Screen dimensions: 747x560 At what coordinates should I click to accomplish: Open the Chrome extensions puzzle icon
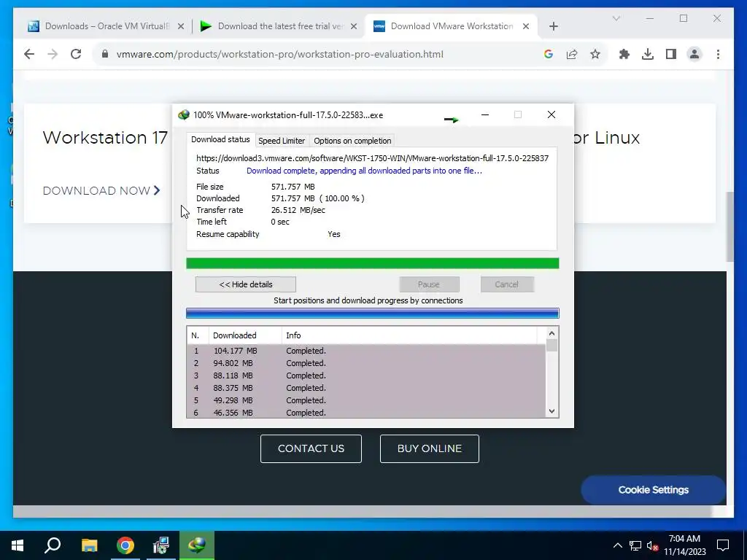click(624, 54)
